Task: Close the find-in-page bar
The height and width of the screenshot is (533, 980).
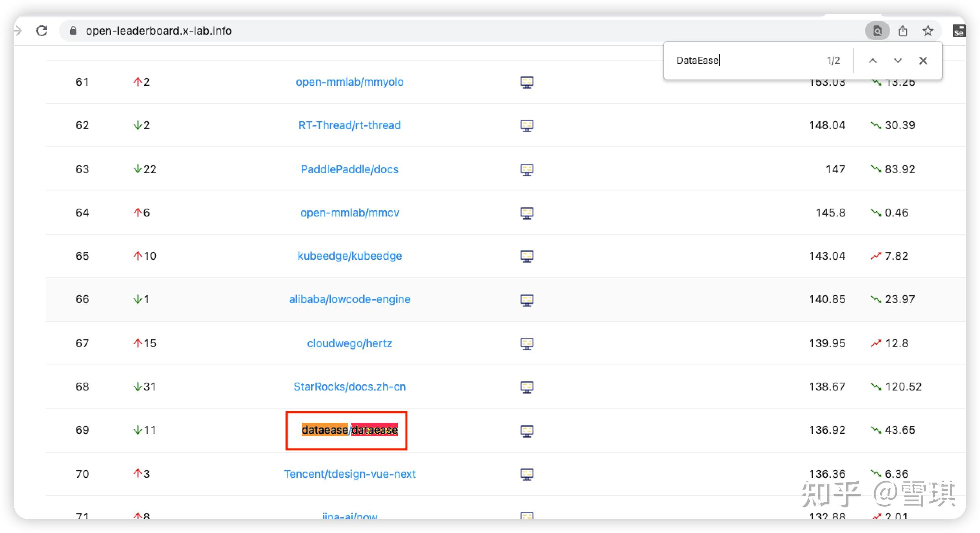Action: coord(923,61)
